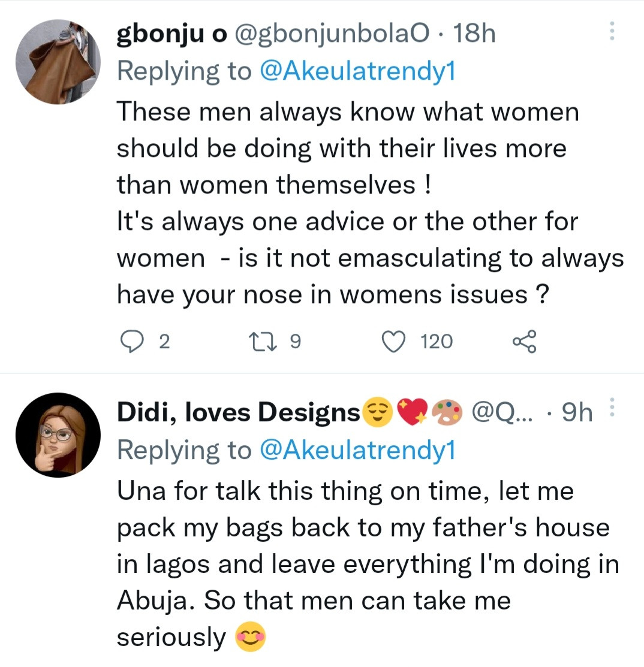Viewport: 644px width, 667px height.
Task: Like gbonju o's tweet with heart icon
Action: pos(393,342)
